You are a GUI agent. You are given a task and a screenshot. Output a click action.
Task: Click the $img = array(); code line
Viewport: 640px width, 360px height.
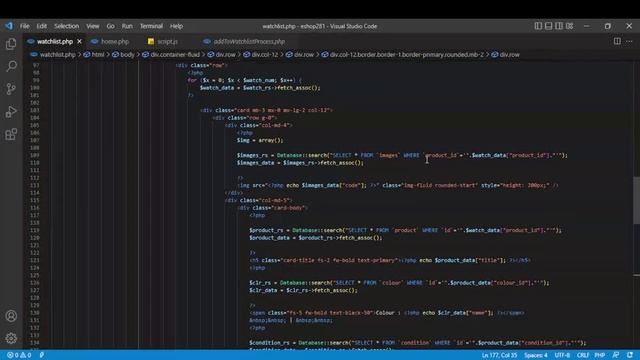[260, 140]
